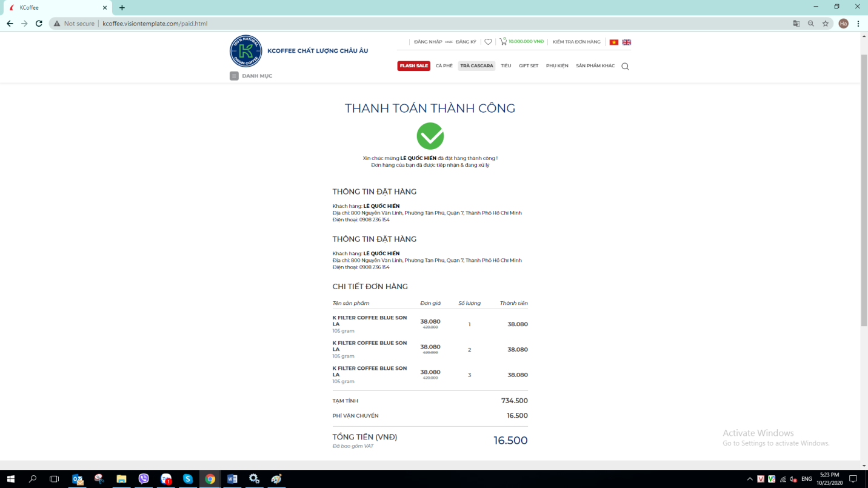The height and width of the screenshot is (488, 868).
Task: Click the wishlist heart icon
Action: point(488,42)
